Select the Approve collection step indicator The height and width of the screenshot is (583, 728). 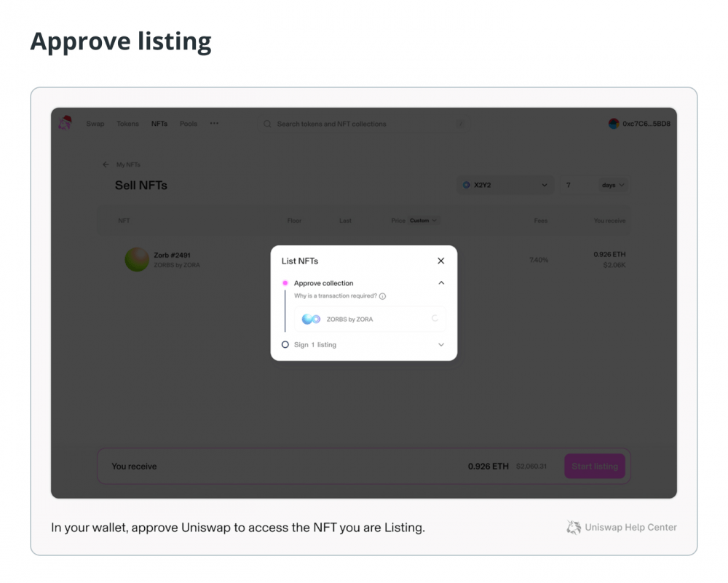click(x=285, y=282)
